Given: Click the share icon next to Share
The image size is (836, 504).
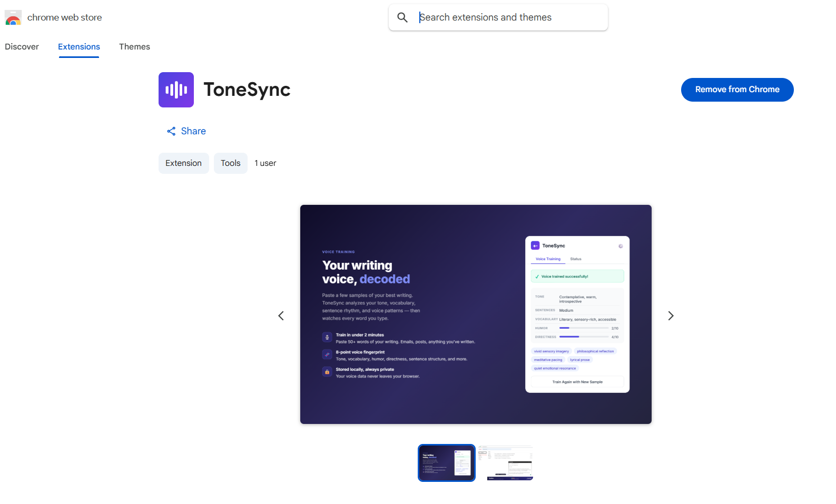Looking at the screenshot, I should (x=171, y=131).
